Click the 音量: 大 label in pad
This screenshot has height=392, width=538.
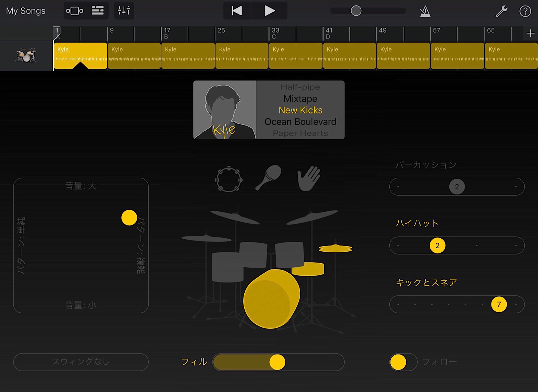coord(81,186)
